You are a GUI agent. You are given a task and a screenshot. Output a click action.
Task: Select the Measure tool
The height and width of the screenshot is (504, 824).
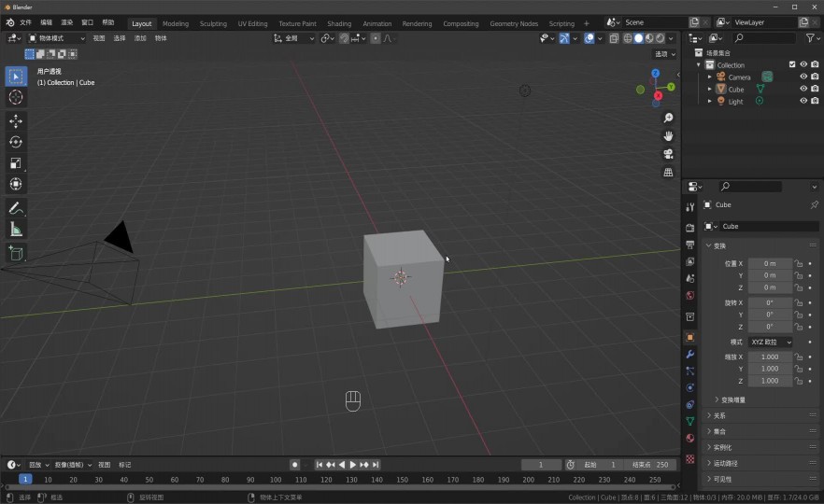tap(16, 230)
